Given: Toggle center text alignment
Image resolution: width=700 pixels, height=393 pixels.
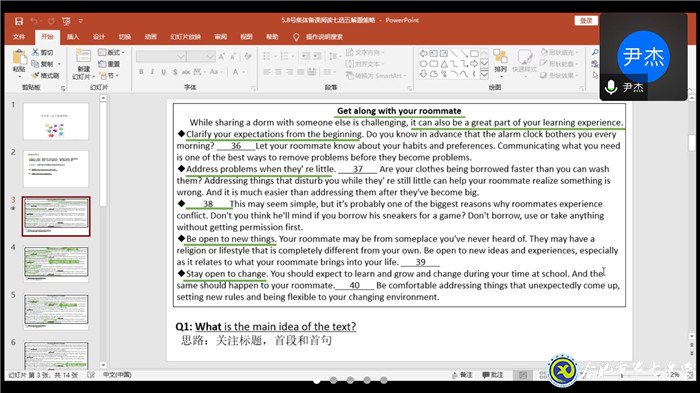Looking at the screenshot, I should coord(278,72).
